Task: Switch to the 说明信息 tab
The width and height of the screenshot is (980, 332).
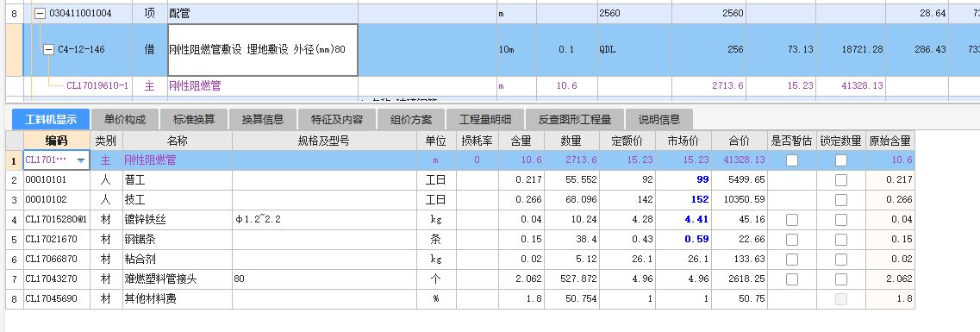Action: (x=659, y=119)
